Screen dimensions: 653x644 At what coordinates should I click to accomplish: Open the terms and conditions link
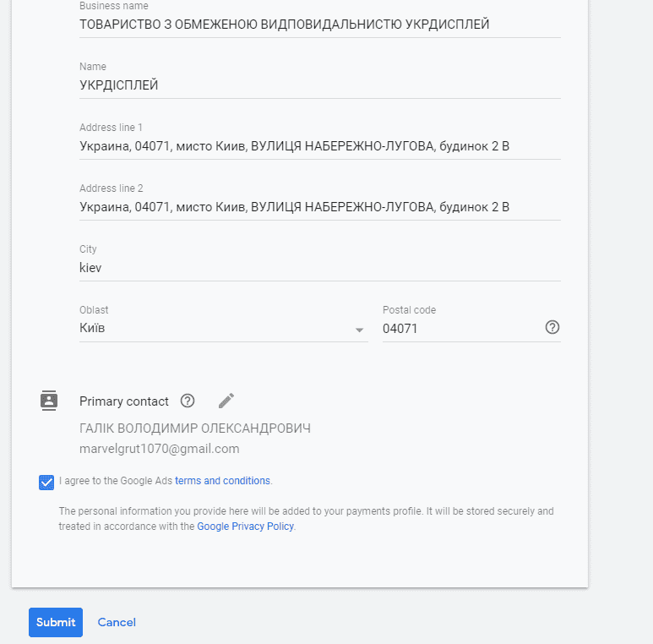click(x=222, y=481)
